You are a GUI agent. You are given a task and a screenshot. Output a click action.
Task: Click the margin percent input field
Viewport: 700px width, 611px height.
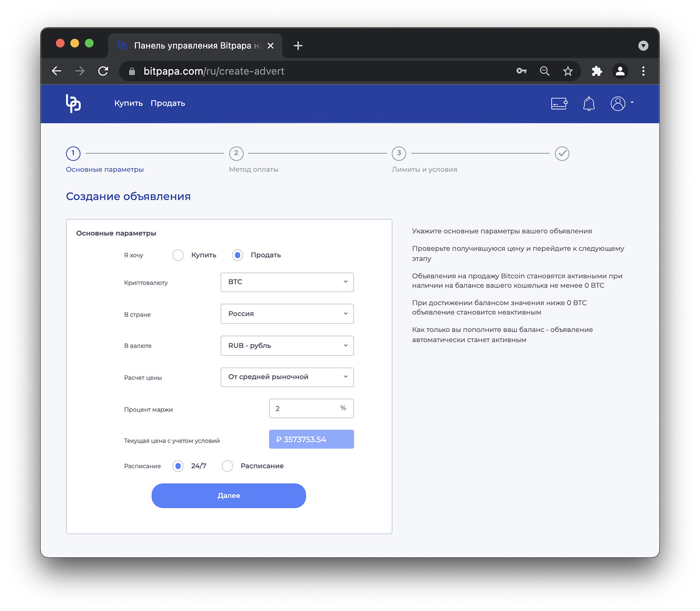tap(311, 409)
